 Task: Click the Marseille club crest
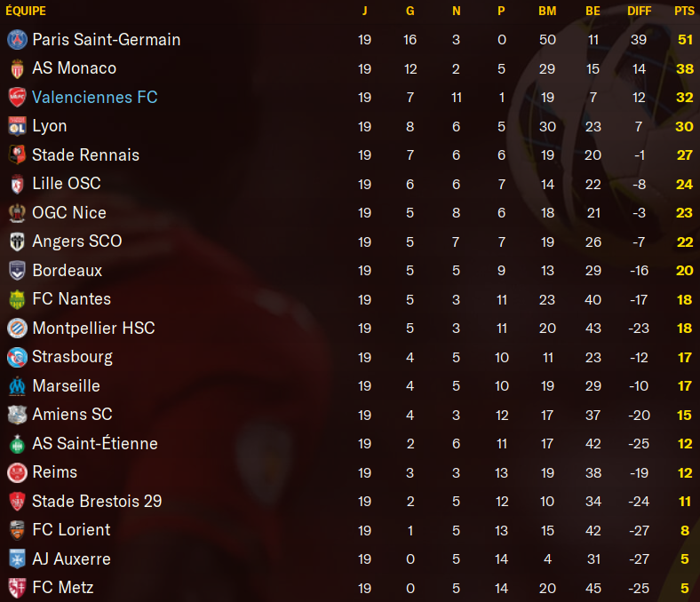click(x=17, y=386)
